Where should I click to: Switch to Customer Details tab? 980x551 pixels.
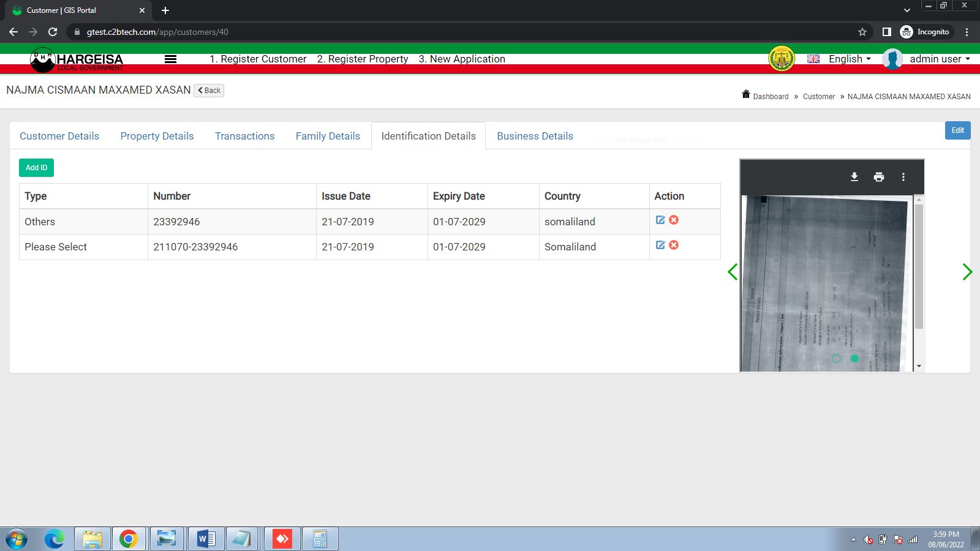pos(59,136)
